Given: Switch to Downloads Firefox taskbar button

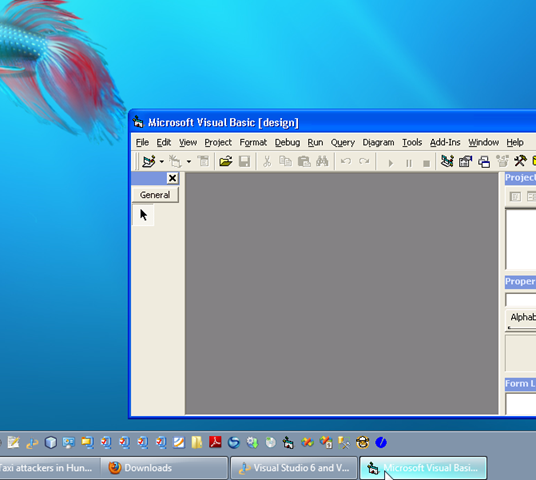Looking at the screenshot, I should point(164,468).
